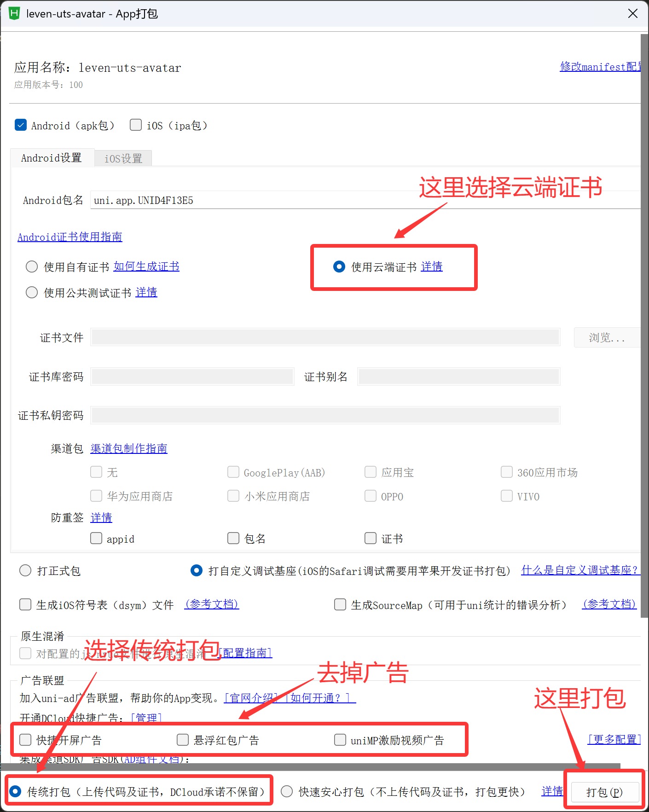Open the 配置指南 link under 原生混淆

[245, 653]
